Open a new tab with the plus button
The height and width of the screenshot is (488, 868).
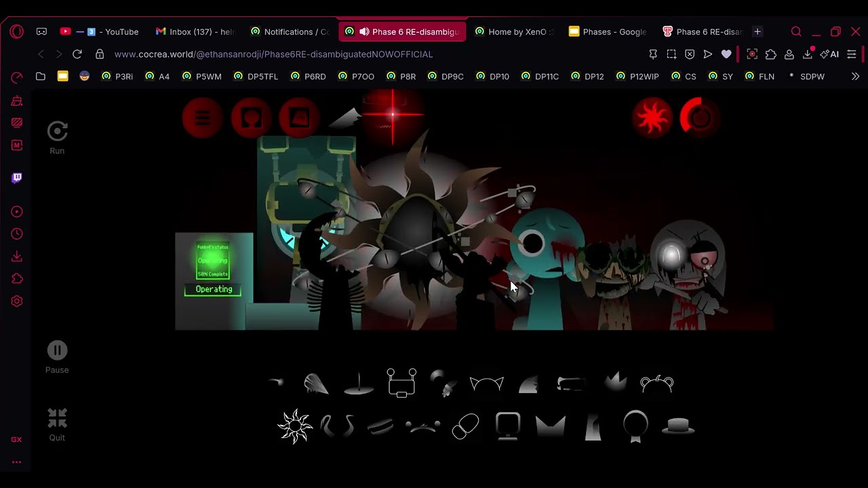click(x=757, y=32)
